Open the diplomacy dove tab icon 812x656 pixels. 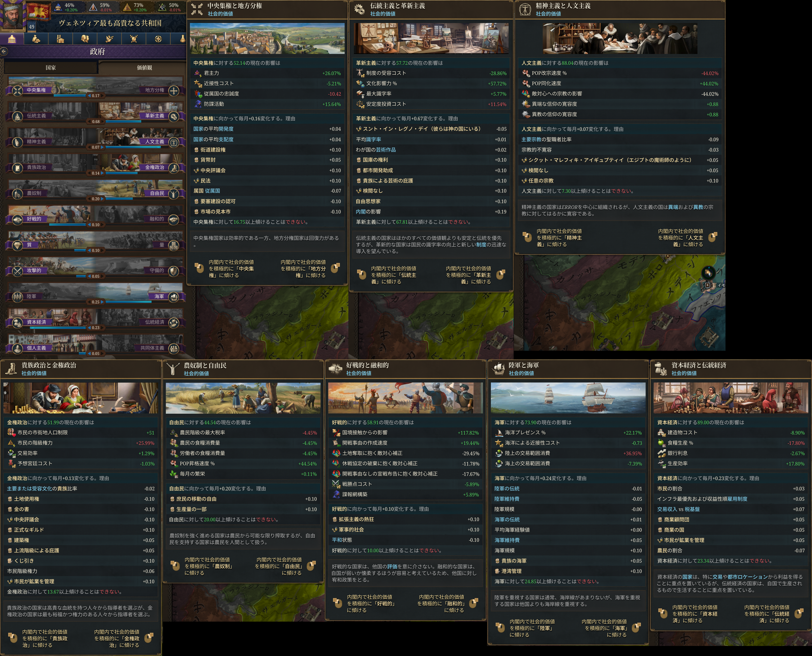point(110,39)
